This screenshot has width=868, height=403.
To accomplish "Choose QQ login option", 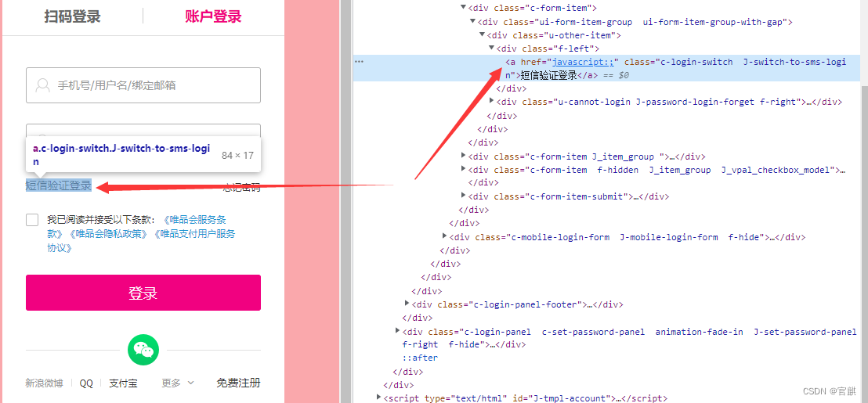I will coord(86,383).
